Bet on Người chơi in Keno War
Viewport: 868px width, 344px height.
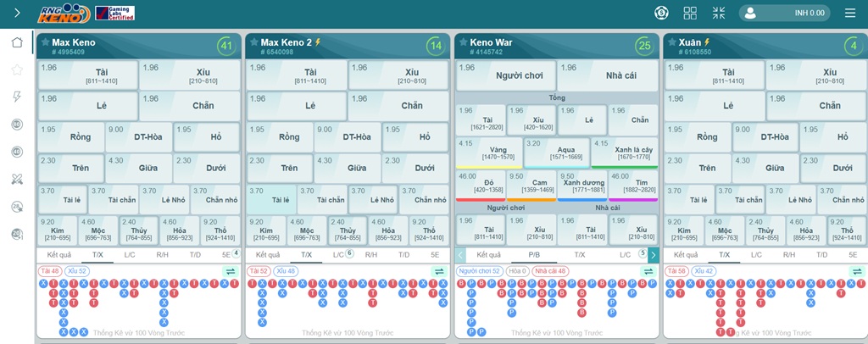506,76
